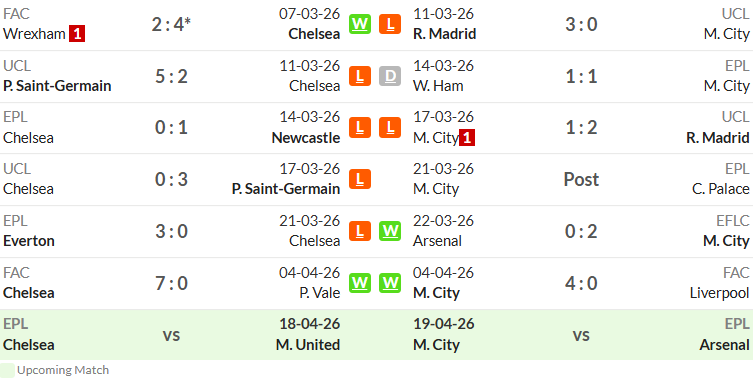Click the red card icon next to Wrexham
753x385 pixels.
77,34
